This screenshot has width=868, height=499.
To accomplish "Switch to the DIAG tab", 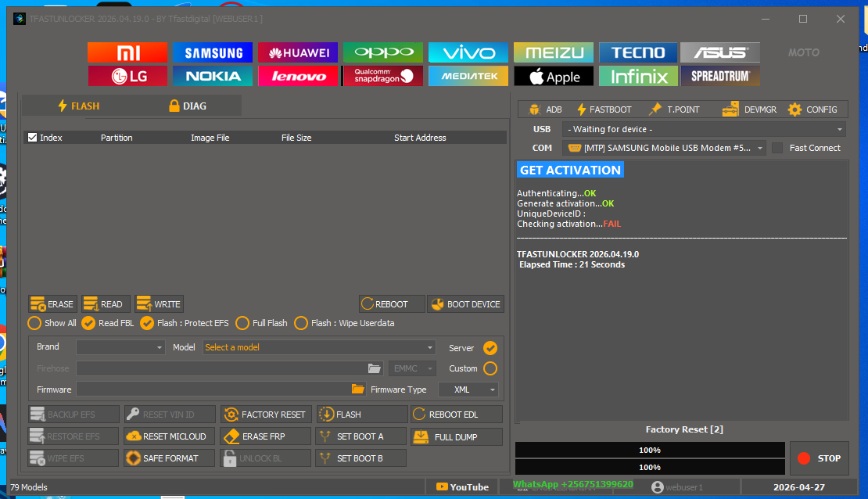I will (188, 106).
